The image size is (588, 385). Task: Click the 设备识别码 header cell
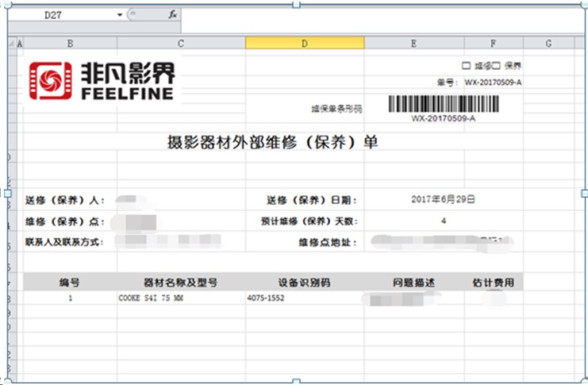304,282
